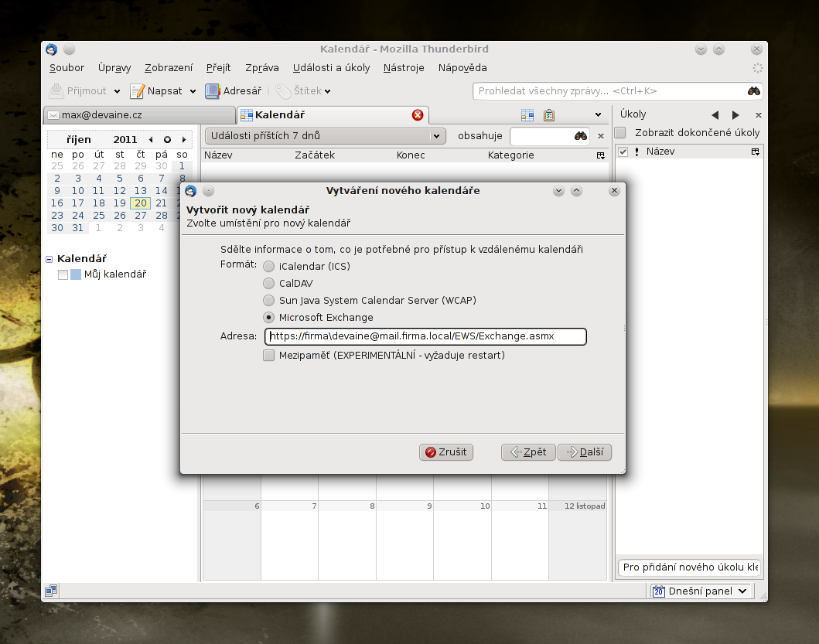Select Sun Java System Calendar Server option
The height and width of the screenshot is (644, 819).
(268, 300)
